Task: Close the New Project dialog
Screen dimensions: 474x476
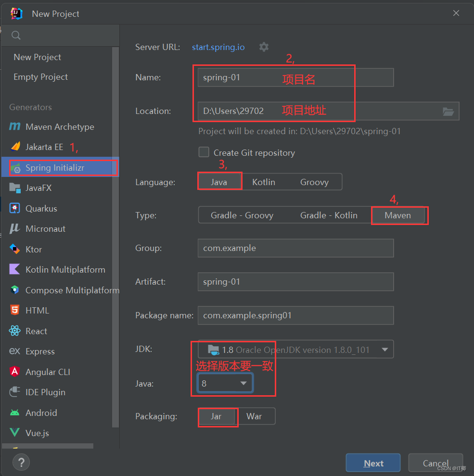Action: coord(456,13)
